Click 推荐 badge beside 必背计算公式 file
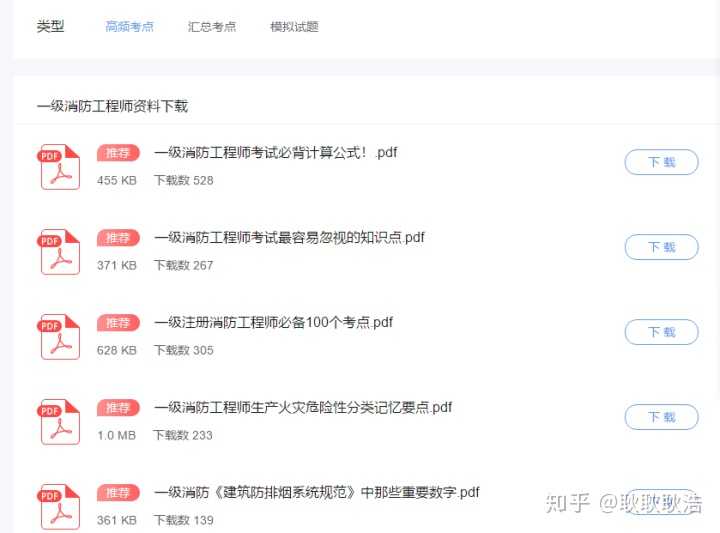The height and width of the screenshot is (533, 720). [x=118, y=153]
